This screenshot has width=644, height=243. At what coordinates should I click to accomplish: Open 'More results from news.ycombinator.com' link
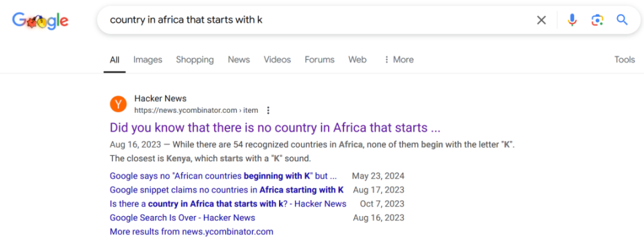pos(191,232)
